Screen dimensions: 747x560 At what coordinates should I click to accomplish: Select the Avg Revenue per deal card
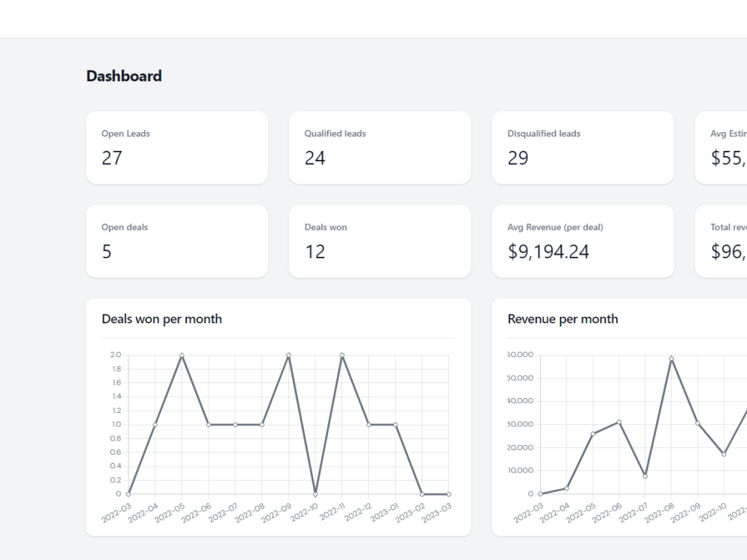tap(583, 241)
